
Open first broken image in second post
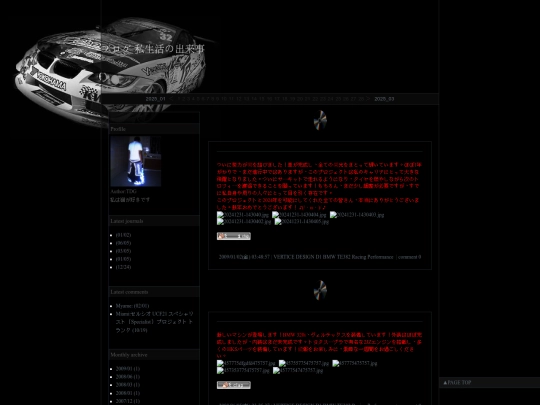pyautogui.click(x=246, y=363)
